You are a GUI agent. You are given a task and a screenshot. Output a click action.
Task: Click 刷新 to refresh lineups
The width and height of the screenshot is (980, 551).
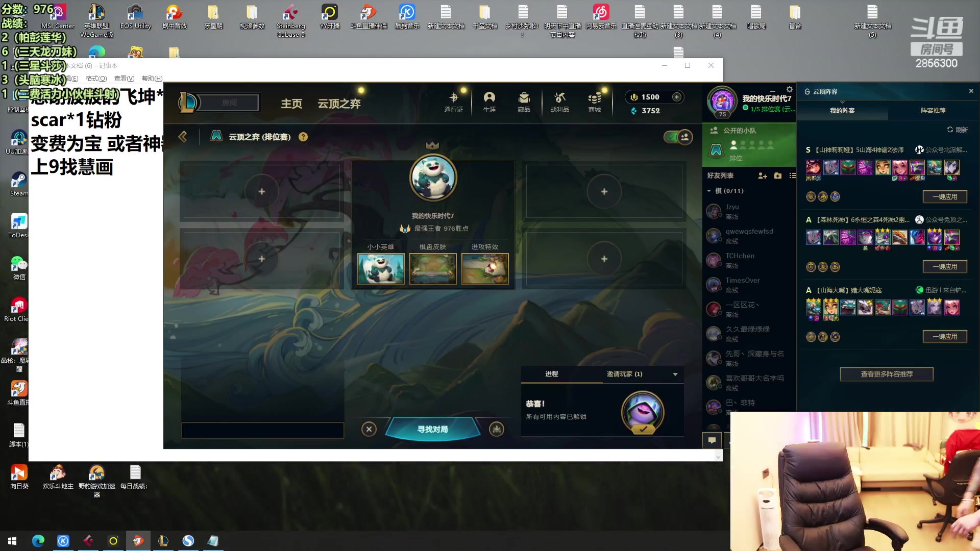(958, 130)
